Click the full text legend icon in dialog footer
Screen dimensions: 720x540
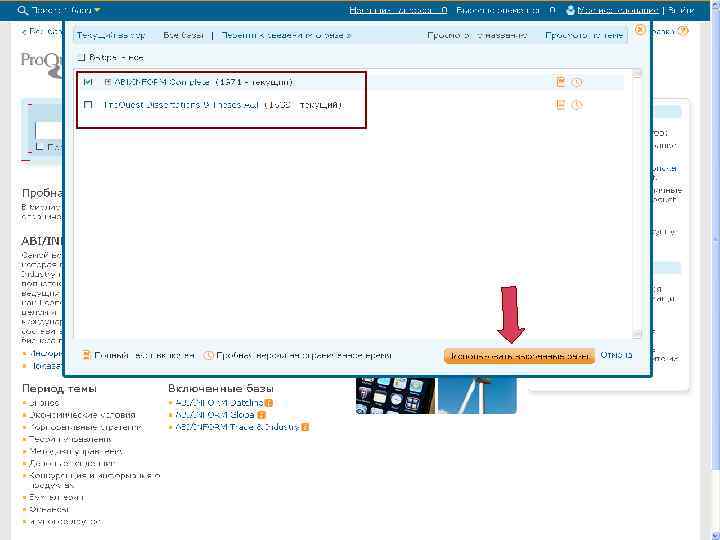[86, 355]
